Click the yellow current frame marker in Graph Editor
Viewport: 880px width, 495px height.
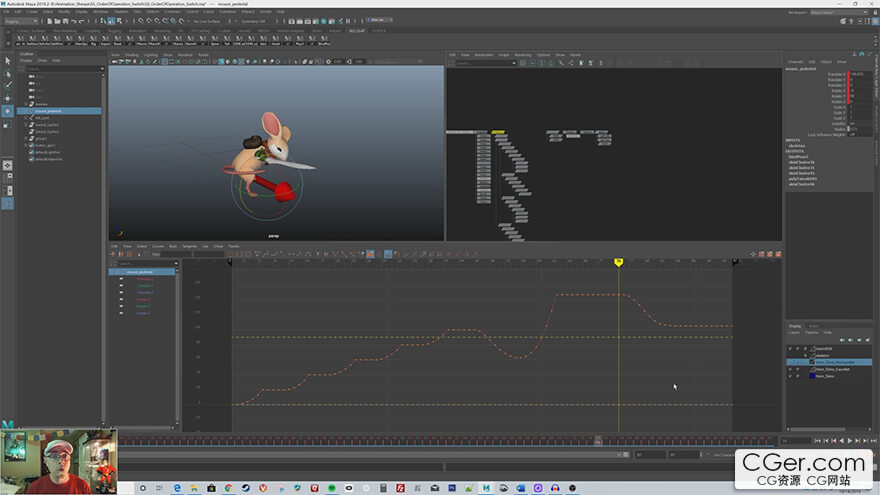pyautogui.click(x=618, y=262)
